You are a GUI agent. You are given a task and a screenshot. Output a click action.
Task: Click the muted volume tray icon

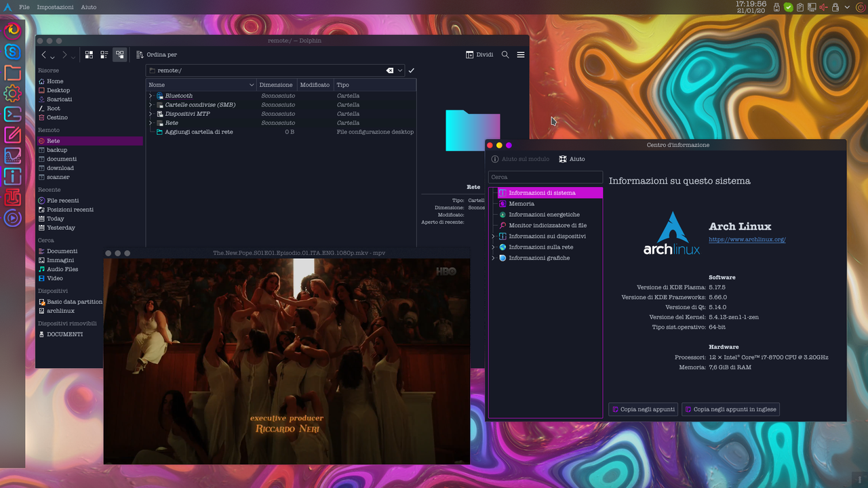pos(824,7)
